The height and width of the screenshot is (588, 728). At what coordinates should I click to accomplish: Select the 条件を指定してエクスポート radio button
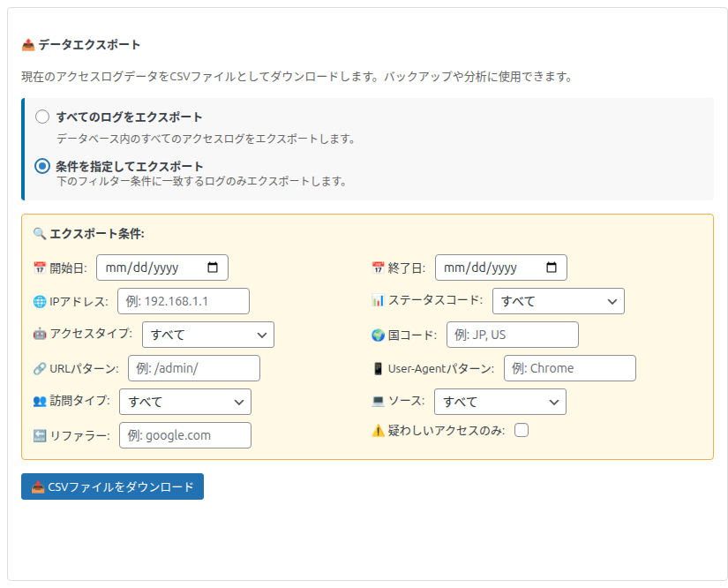[x=42, y=166]
